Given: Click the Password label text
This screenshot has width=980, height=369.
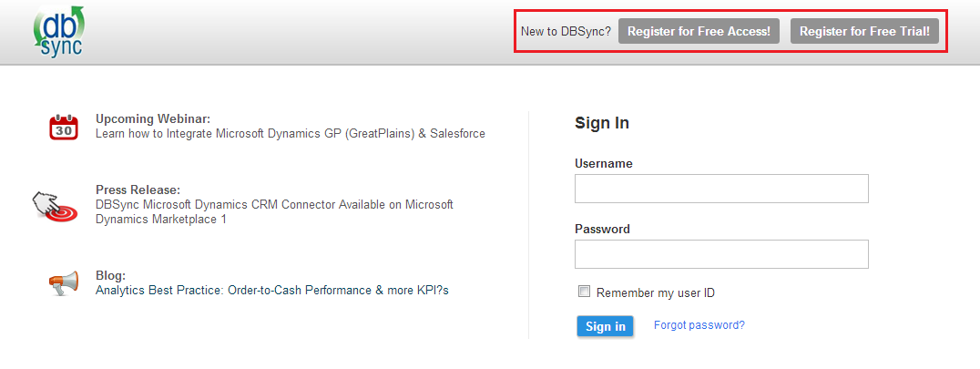Looking at the screenshot, I should tap(602, 230).
